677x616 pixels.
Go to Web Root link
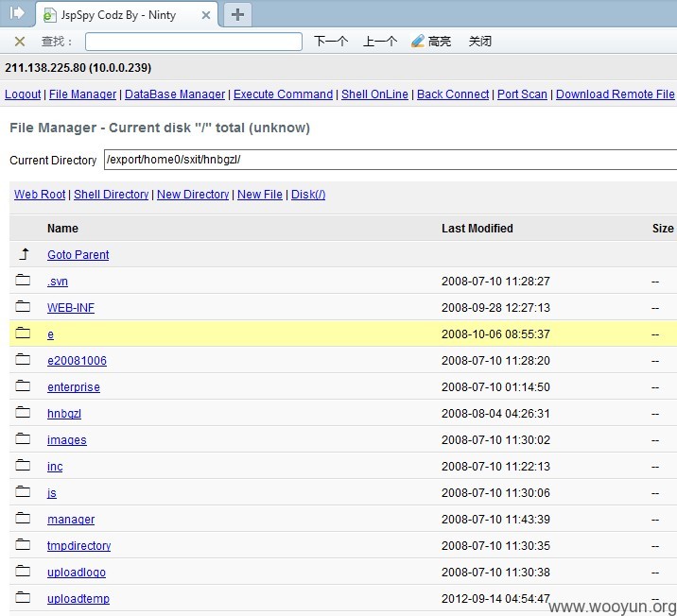click(x=40, y=195)
